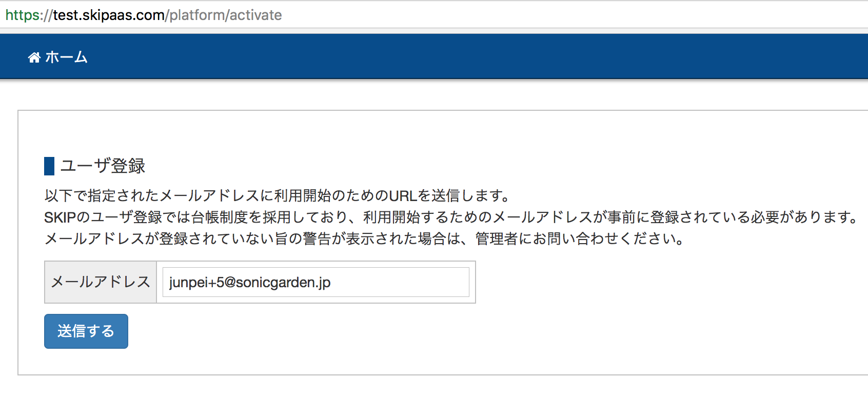The height and width of the screenshot is (398, 868).
Task: Click the line mentioning 管理者にお問い合わせ
Action: click(364, 238)
